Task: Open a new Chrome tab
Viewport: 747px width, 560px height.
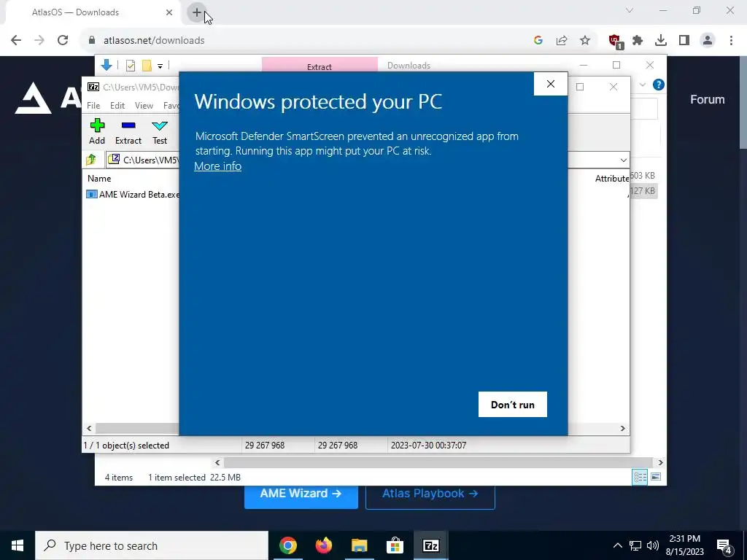Action: (x=197, y=12)
